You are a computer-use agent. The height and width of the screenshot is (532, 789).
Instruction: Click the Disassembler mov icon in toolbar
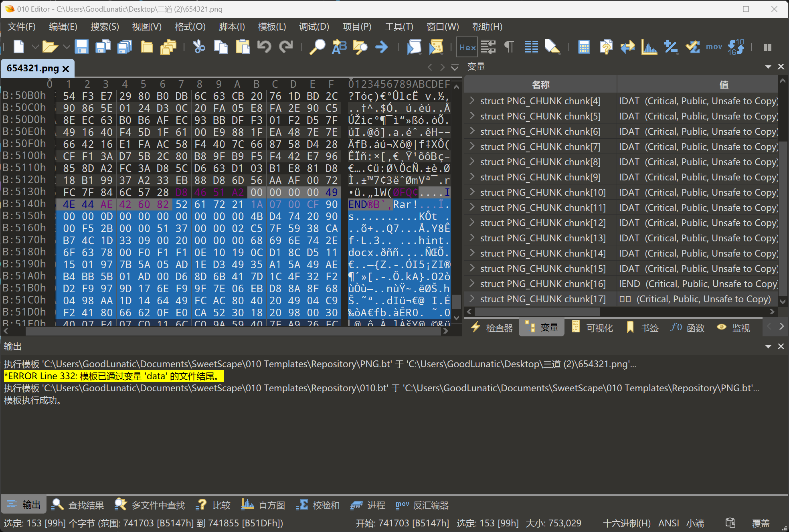tap(714, 47)
